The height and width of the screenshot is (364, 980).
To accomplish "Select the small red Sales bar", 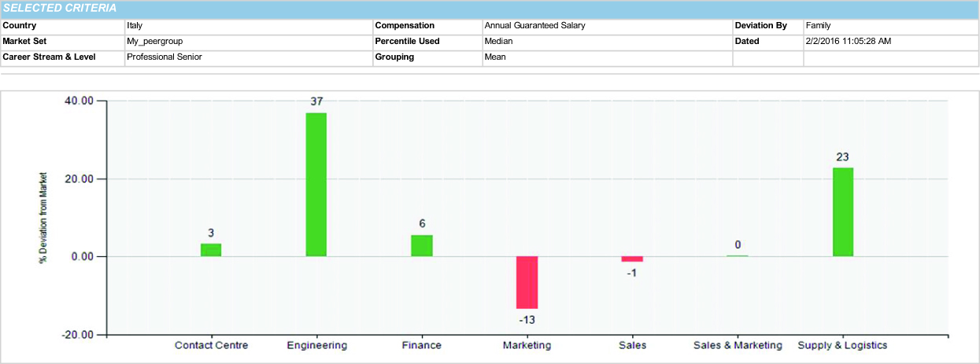I will pos(632,259).
